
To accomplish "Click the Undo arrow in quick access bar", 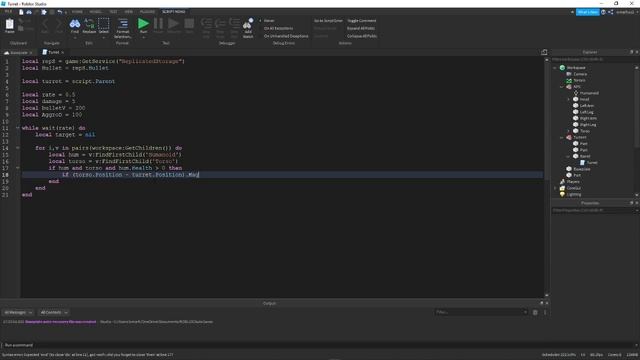I will [60, 12].
